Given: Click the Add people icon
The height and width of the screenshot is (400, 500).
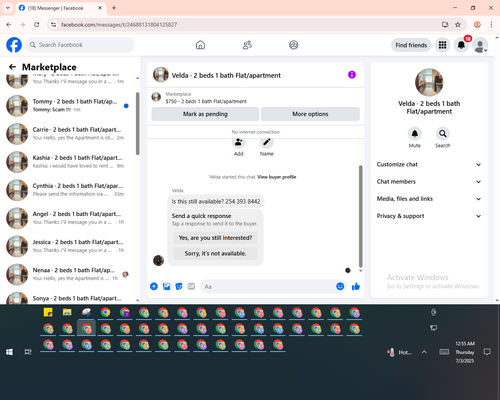Looking at the screenshot, I should pyautogui.click(x=239, y=142).
